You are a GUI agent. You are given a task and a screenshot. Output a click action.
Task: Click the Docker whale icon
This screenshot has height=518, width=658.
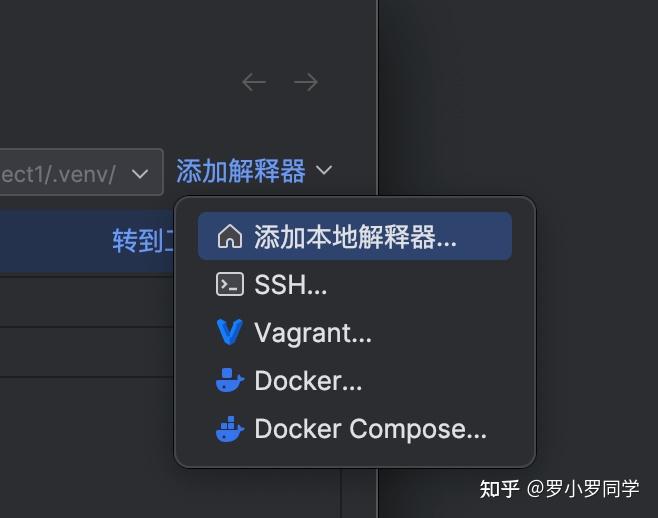230,380
